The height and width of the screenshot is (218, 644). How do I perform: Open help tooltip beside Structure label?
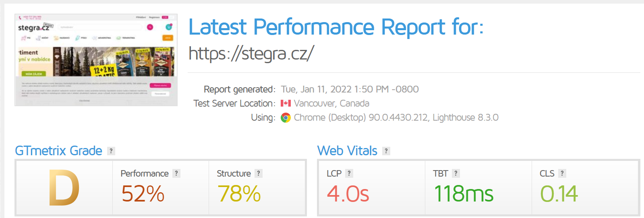(x=259, y=173)
